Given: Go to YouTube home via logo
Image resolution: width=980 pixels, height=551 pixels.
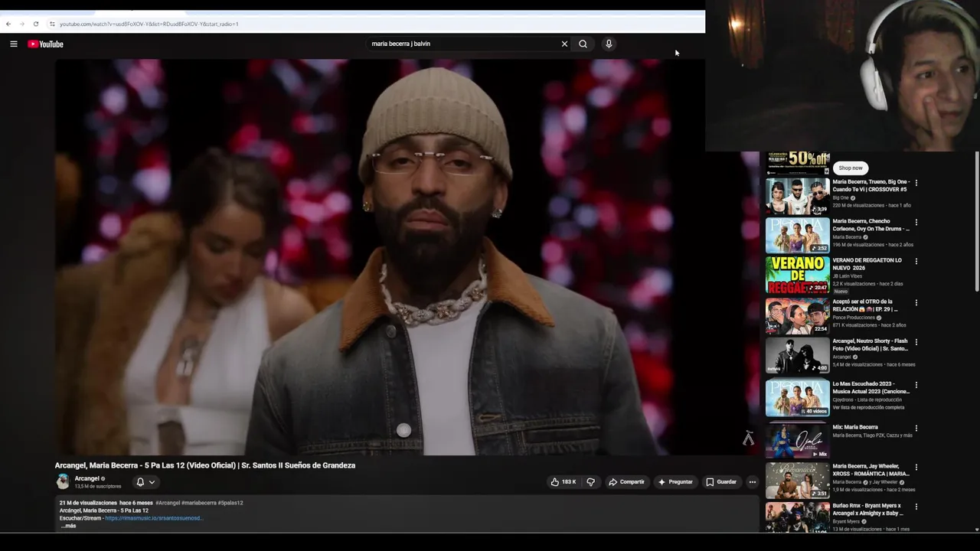Looking at the screenshot, I should [46, 44].
